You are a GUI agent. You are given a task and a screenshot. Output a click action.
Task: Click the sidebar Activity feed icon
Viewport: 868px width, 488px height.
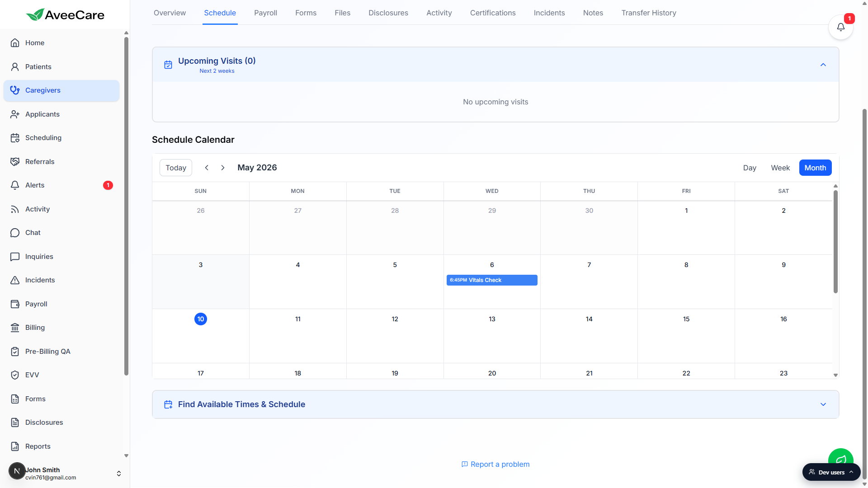[15, 209]
